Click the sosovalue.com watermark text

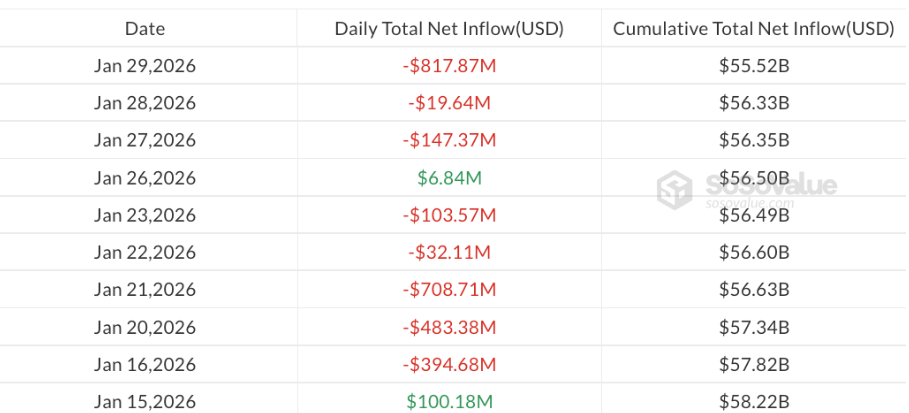point(749,203)
